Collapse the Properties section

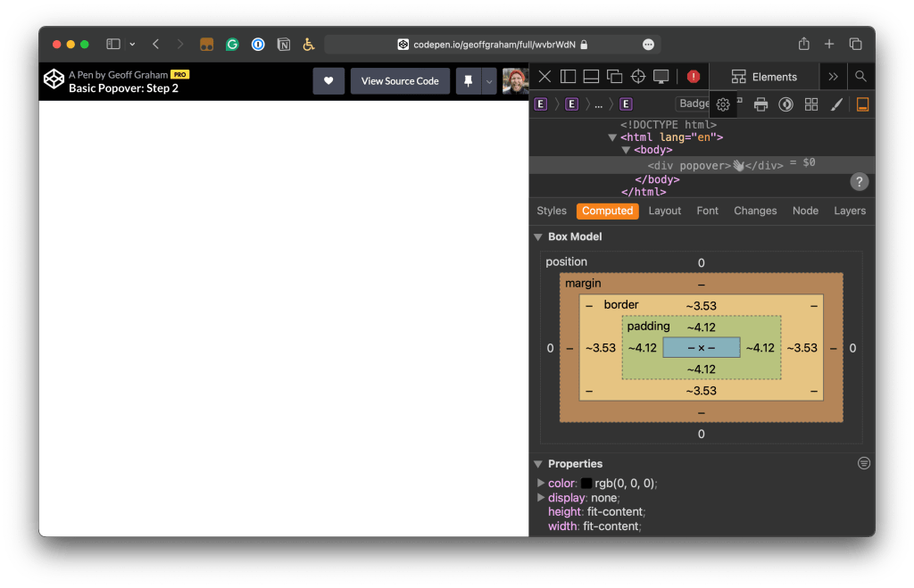click(537, 464)
